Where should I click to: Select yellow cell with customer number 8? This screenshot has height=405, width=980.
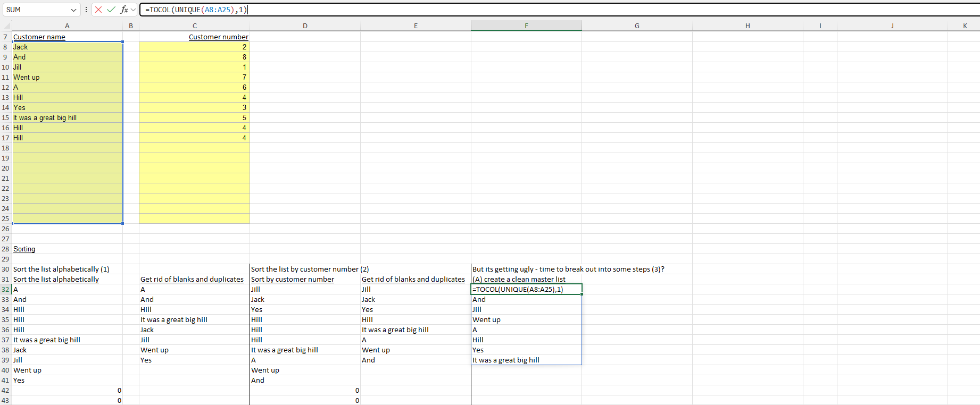(x=194, y=57)
